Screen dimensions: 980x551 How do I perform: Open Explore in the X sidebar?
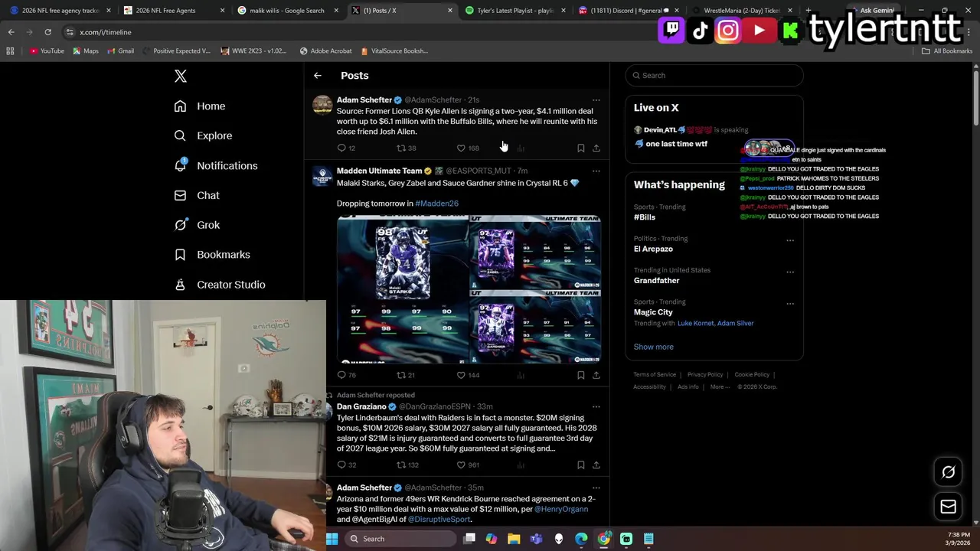203,135
